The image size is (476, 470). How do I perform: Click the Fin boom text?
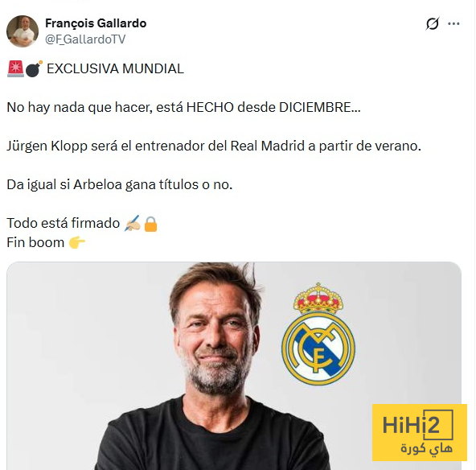(x=35, y=243)
